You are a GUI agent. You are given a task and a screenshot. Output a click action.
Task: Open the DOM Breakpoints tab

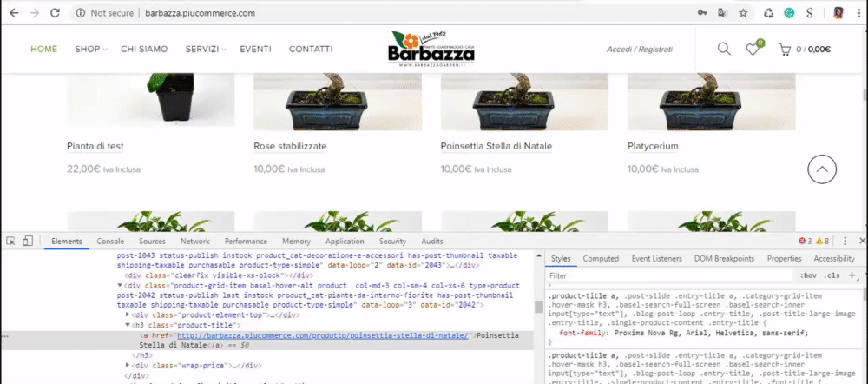724,258
